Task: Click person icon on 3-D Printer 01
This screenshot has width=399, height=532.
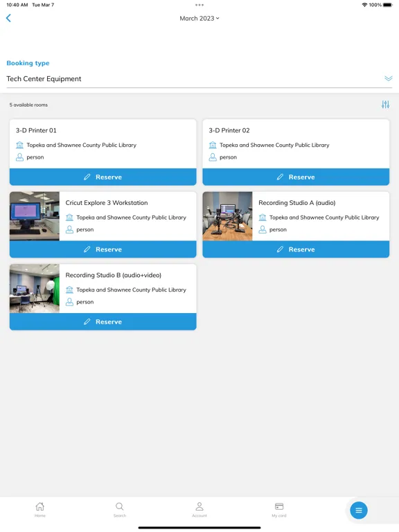Action: [x=19, y=157]
